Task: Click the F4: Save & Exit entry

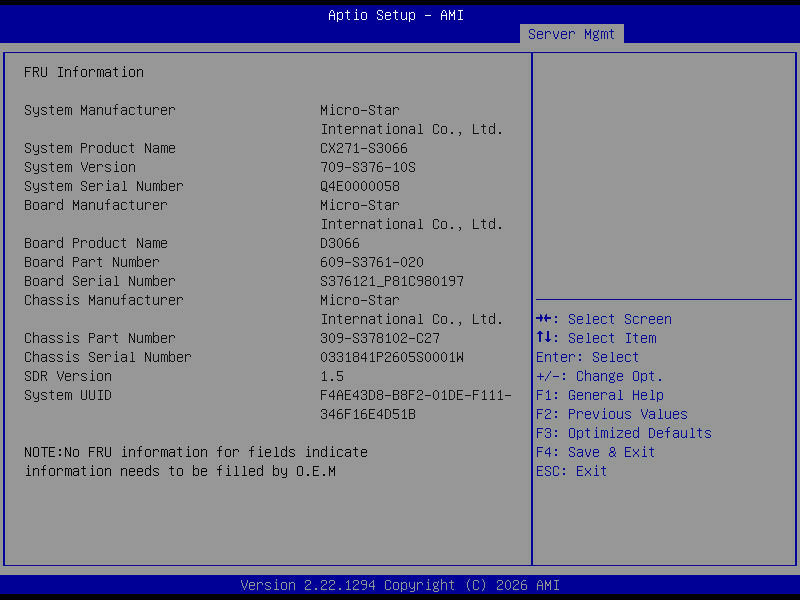Action: click(595, 453)
